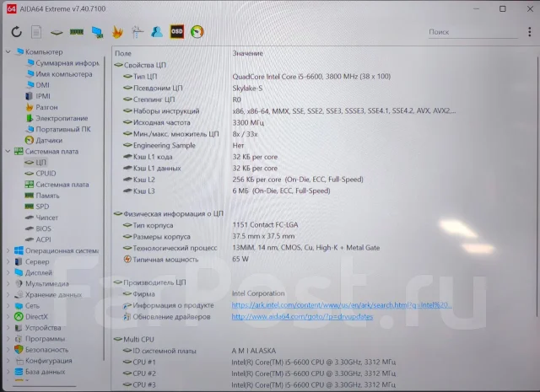Select the CPU #1 row

[x=259, y=362]
